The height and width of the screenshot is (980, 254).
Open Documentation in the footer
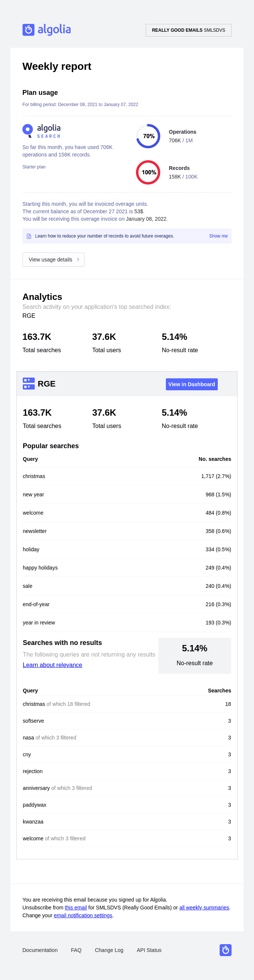point(40,950)
